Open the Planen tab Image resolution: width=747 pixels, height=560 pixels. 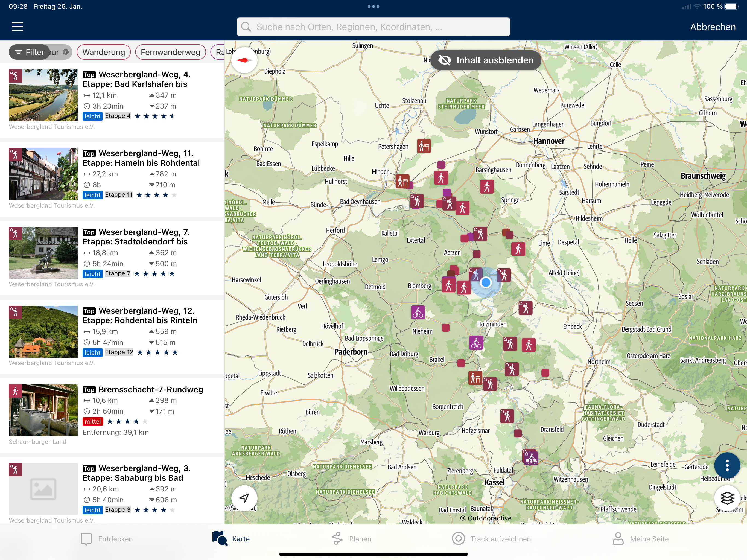(x=351, y=539)
